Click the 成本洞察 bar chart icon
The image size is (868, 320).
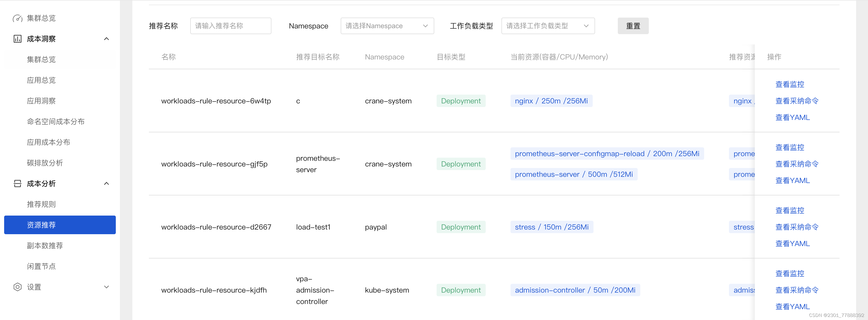(17, 39)
